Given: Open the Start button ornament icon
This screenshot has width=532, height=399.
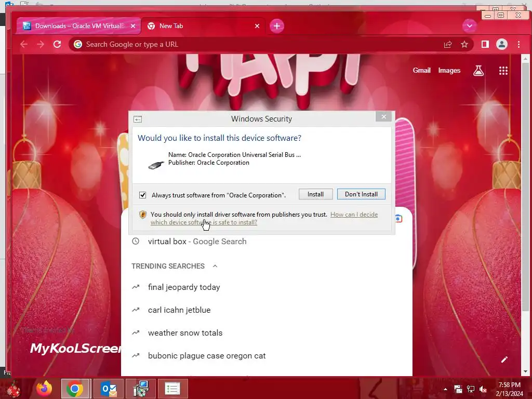Looking at the screenshot, I should 14,389.
